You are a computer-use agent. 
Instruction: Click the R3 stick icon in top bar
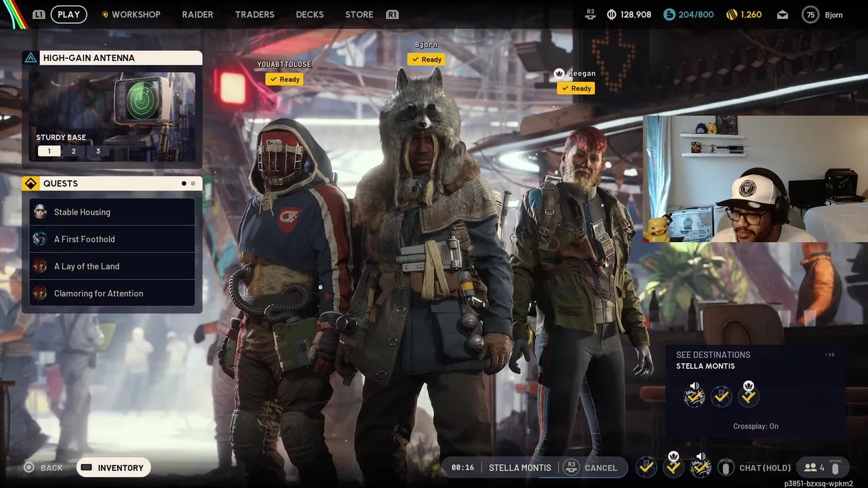point(591,14)
